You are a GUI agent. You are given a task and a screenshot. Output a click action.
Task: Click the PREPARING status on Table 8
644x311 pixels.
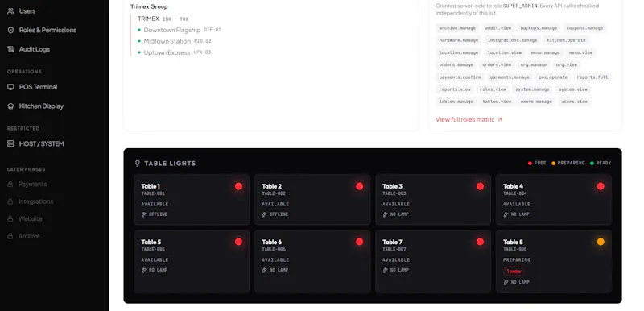517,260
